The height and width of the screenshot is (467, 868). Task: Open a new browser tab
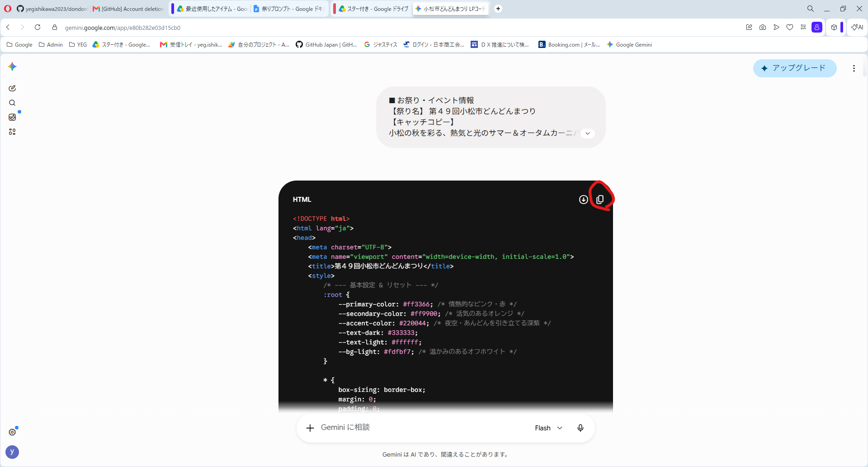click(498, 9)
